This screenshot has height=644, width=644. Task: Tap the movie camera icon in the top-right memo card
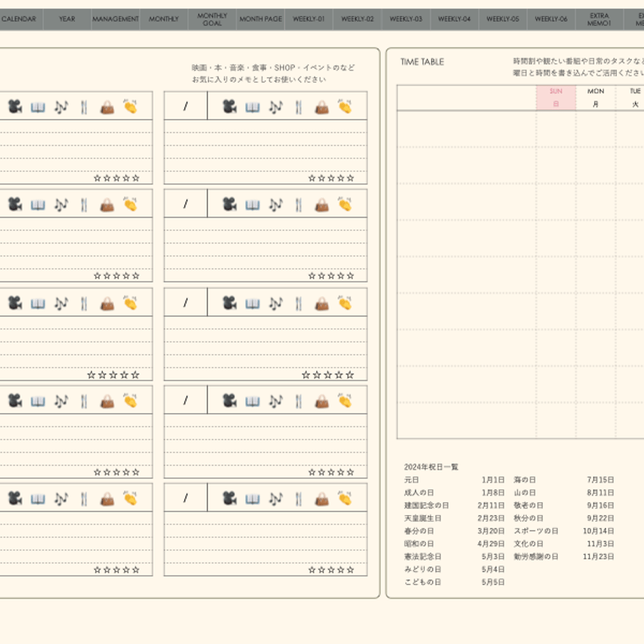[x=230, y=107]
